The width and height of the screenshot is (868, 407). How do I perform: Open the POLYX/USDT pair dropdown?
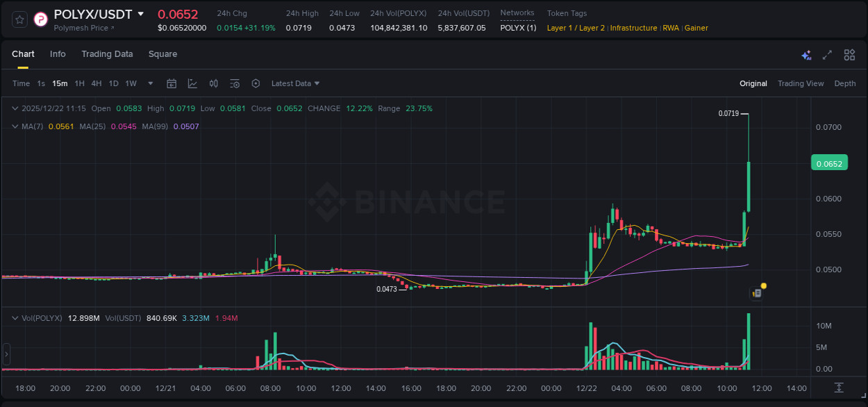(x=142, y=13)
